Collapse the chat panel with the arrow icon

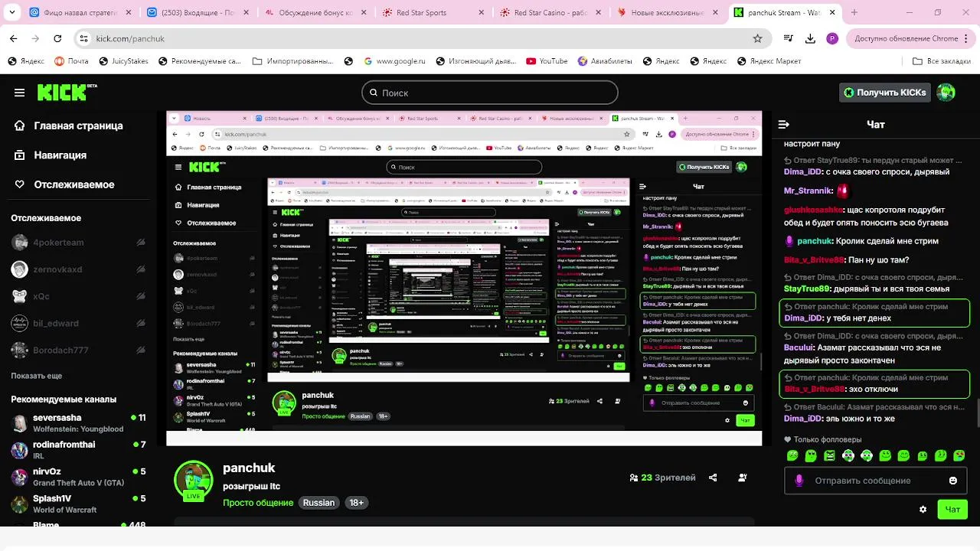pyautogui.click(x=783, y=124)
